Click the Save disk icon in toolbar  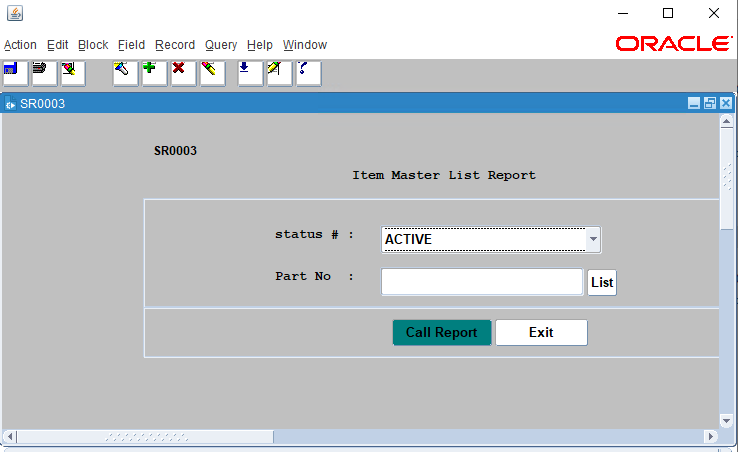tap(14, 71)
